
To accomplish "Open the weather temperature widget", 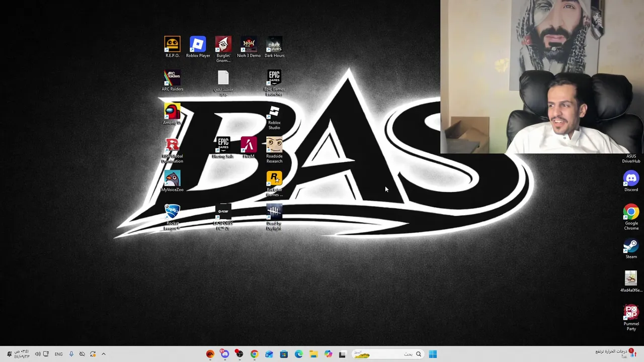I will click(615, 353).
